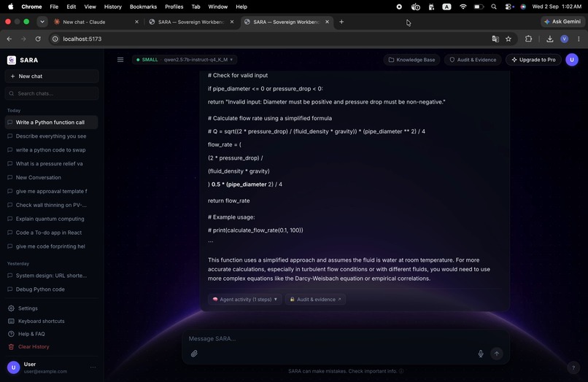Open Chrome's three-dot menu

[579, 39]
